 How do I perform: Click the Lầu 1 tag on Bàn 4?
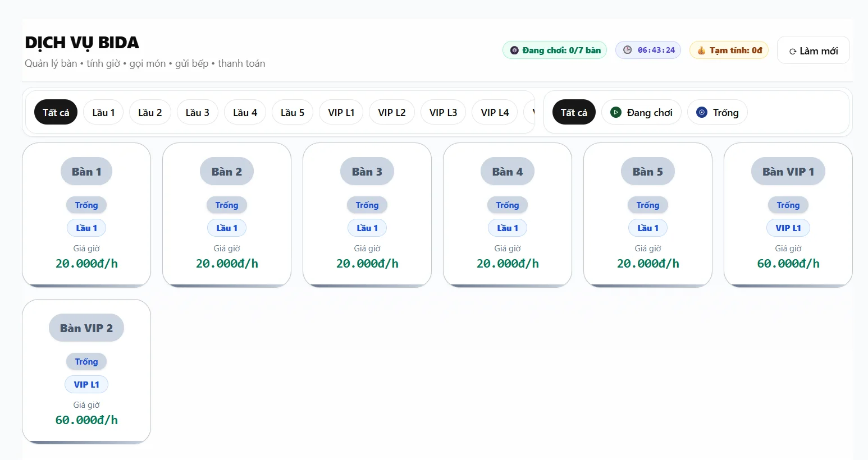coord(508,228)
